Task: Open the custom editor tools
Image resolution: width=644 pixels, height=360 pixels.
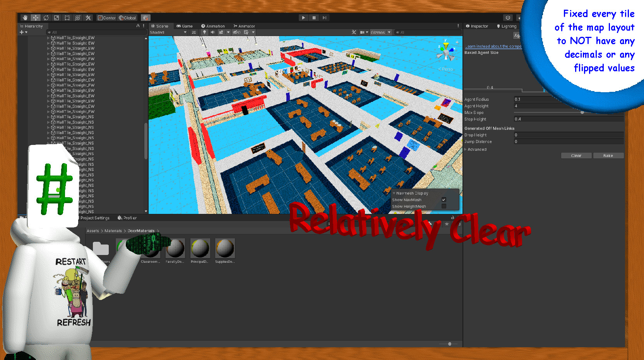Action: (x=88, y=18)
